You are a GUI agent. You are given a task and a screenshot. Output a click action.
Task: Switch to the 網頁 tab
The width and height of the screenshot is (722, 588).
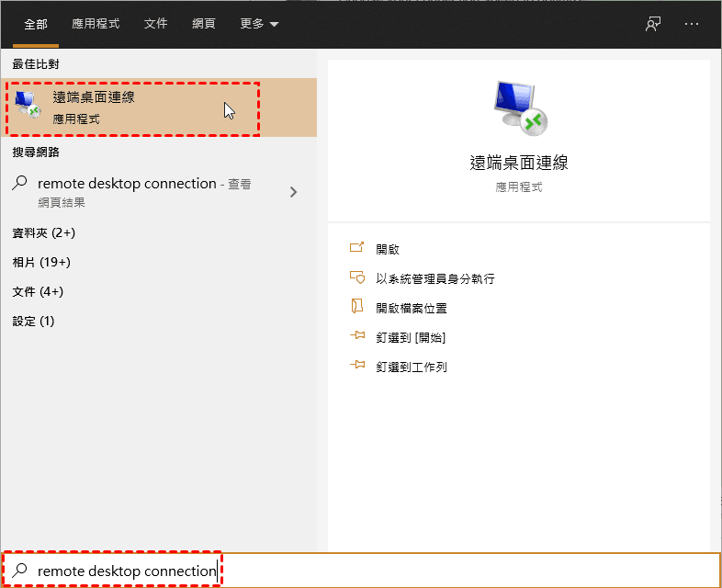point(204,24)
